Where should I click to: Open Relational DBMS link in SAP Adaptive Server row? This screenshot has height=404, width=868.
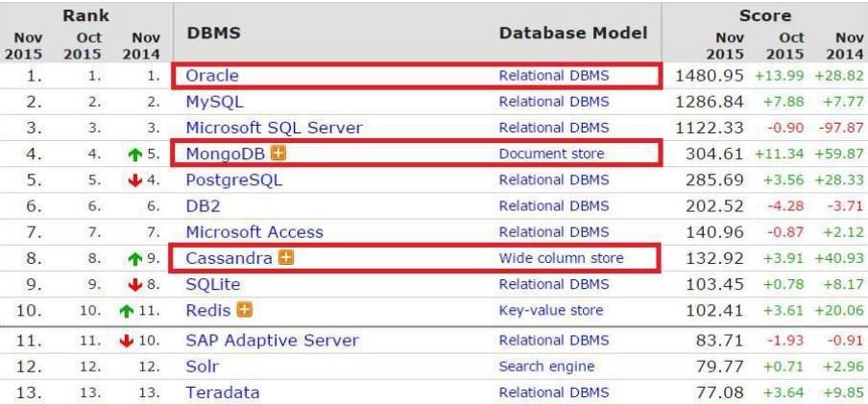tap(554, 341)
